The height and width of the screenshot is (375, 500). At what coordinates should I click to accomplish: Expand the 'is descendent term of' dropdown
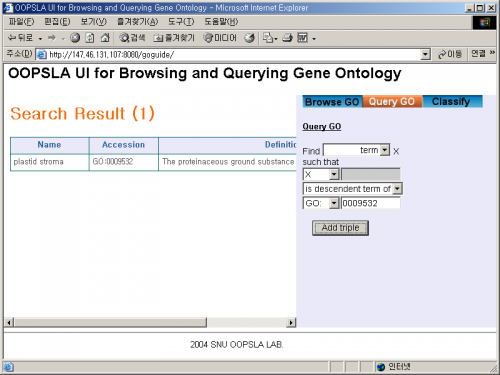pyautogui.click(x=397, y=189)
